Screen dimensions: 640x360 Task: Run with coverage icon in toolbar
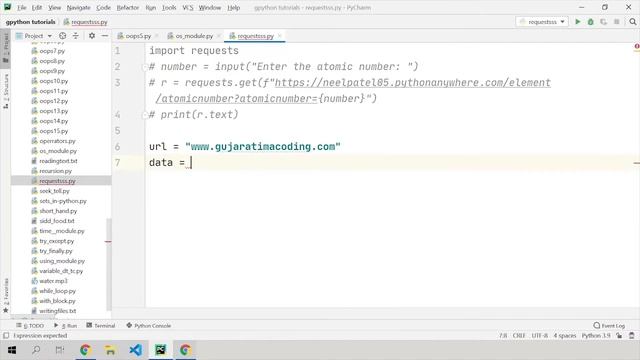[x=603, y=22]
